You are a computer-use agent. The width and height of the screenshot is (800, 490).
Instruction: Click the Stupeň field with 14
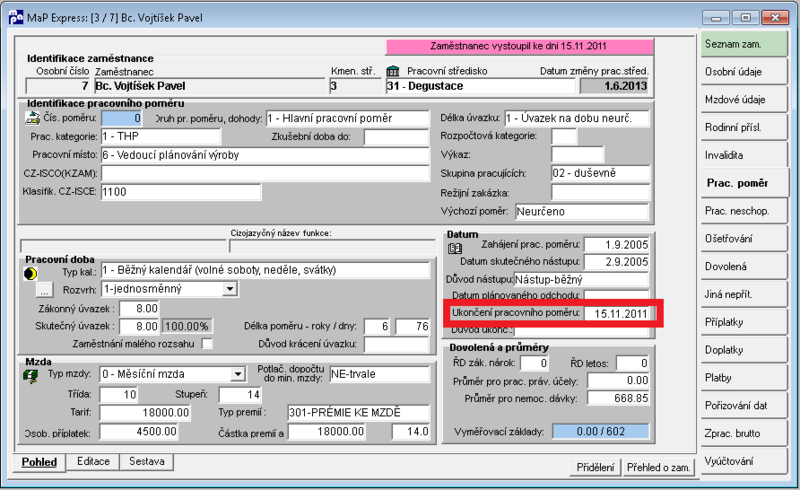[x=240, y=395]
